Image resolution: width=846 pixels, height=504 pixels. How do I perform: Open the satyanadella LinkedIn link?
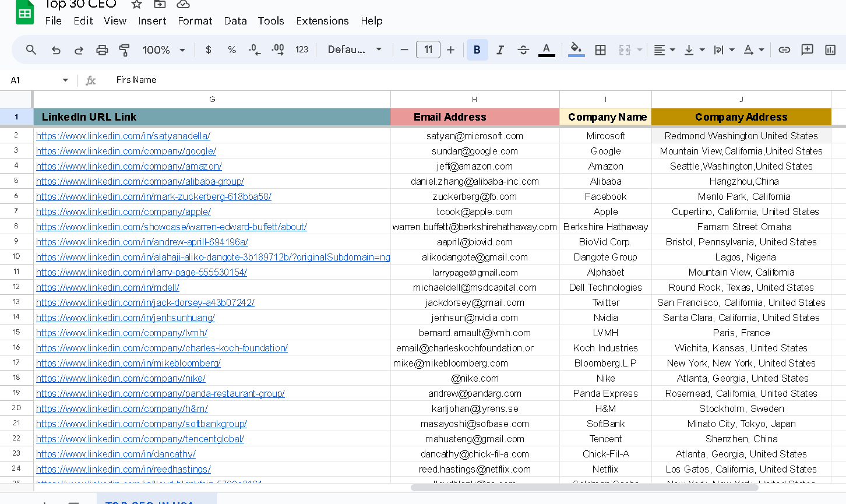123,136
